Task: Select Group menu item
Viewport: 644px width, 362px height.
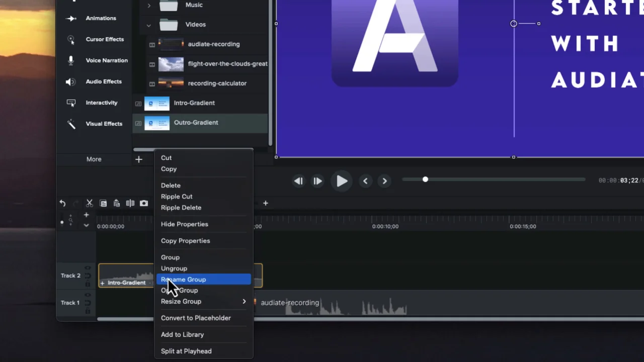Action: point(170,257)
